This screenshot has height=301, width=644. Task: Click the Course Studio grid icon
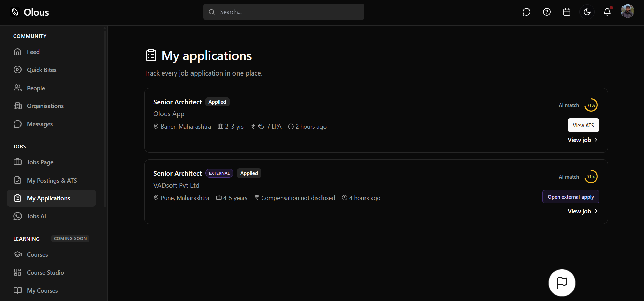(x=17, y=272)
